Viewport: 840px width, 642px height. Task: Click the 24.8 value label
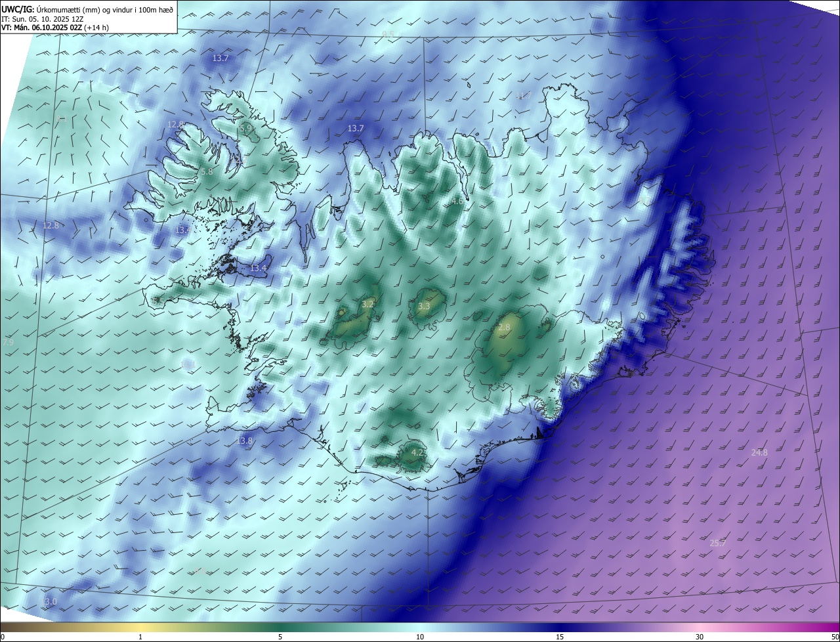click(x=759, y=452)
